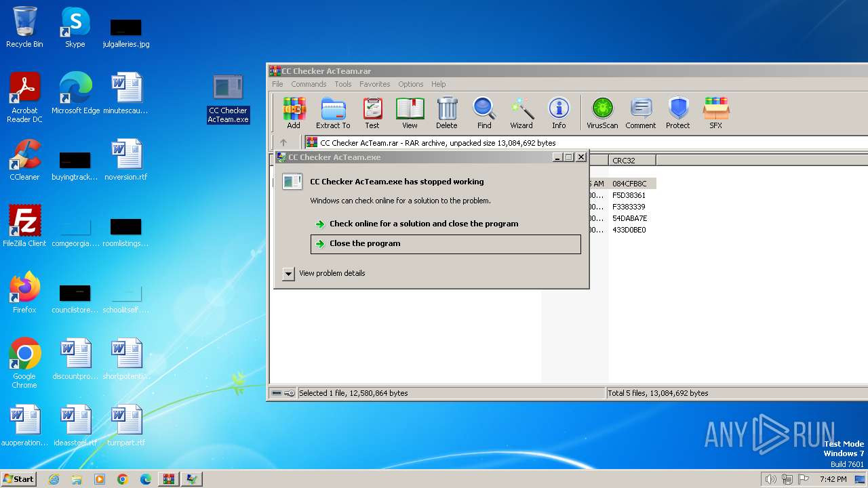The width and height of the screenshot is (868, 488).
Task: Click the Comment toolbar icon
Action: pyautogui.click(x=640, y=113)
